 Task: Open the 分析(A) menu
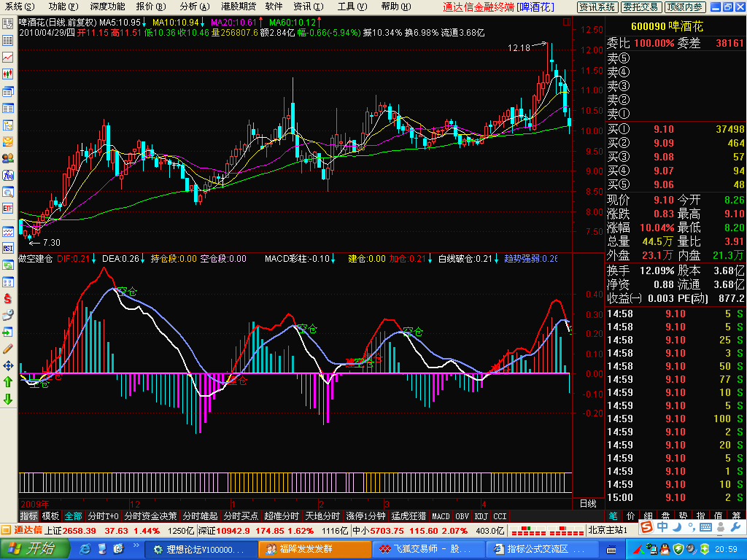[194, 7]
